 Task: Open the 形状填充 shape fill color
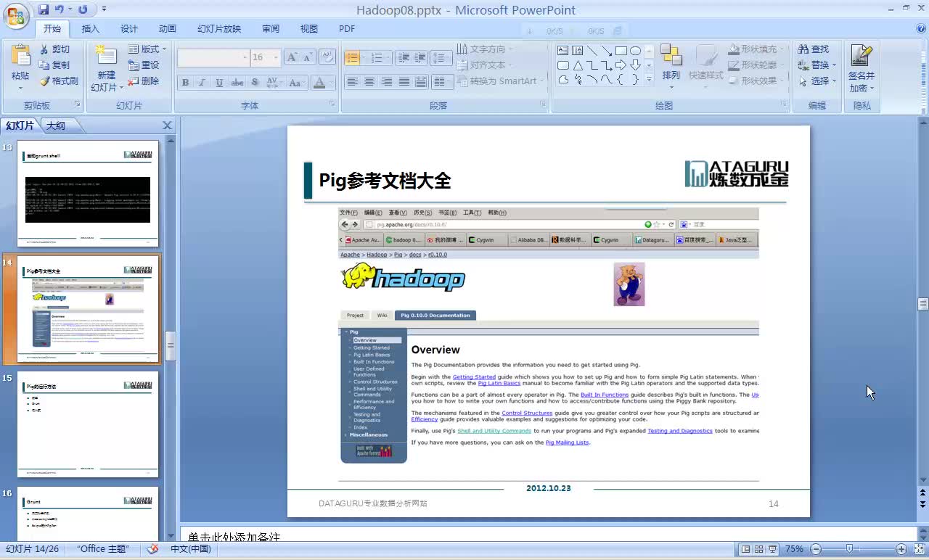click(x=757, y=49)
